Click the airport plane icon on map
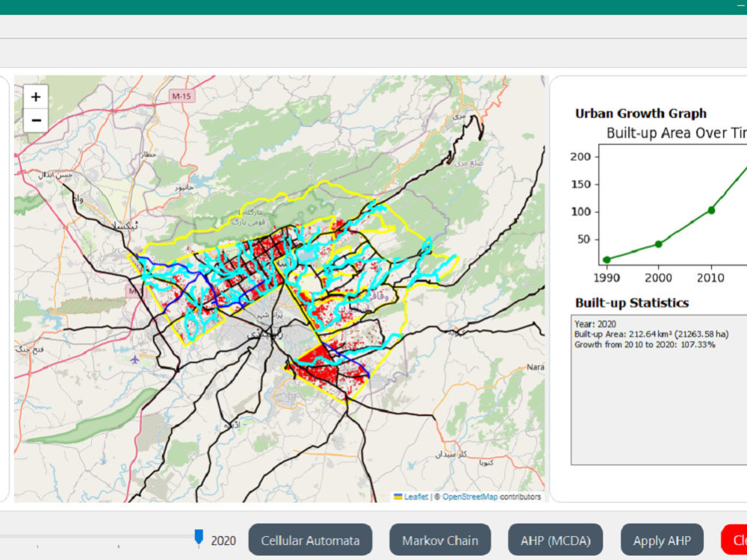The image size is (747, 560). tap(134, 359)
